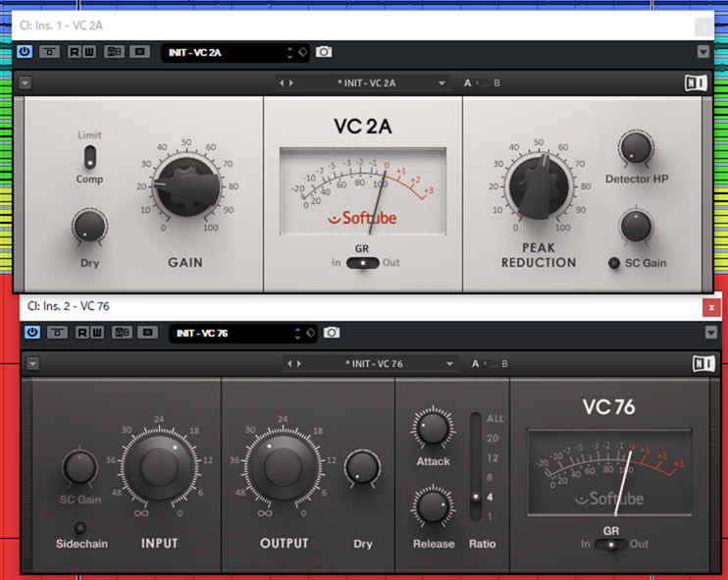Click the Write automation button in VC 76
The image size is (728, 580).
(x=97, y=333)
